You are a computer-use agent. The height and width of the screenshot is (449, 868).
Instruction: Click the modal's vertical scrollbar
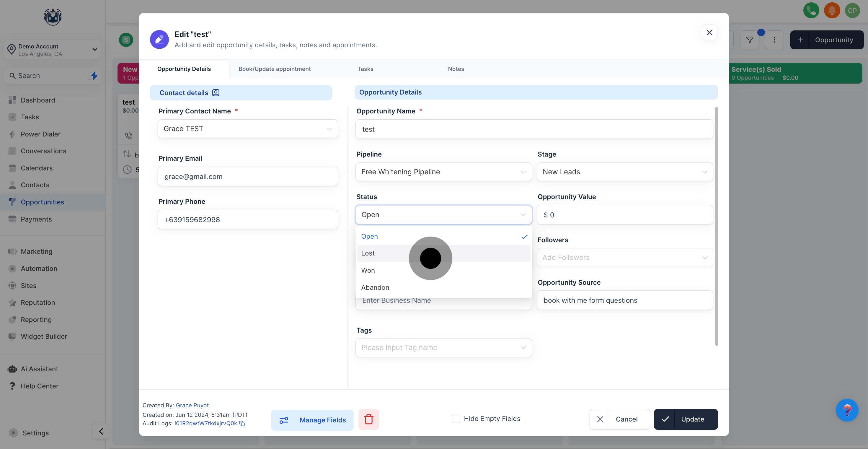coord(716,226)
